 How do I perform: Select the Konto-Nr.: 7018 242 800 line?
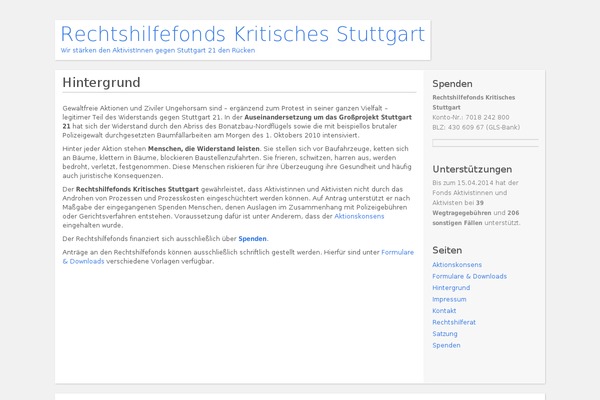(471, 118)
